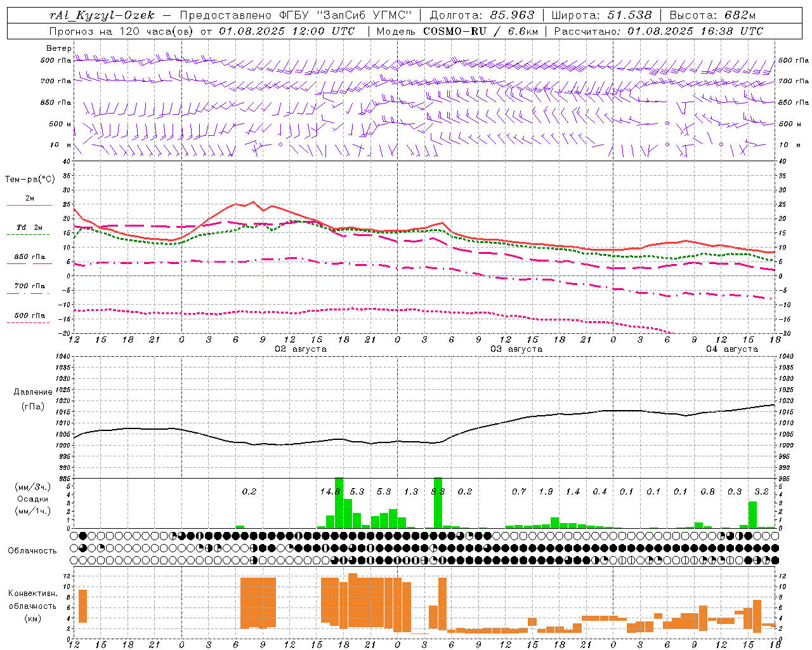
Task: Click the Модель COSMO-RU / 6.6км text
Action: [x=457, y=31]
